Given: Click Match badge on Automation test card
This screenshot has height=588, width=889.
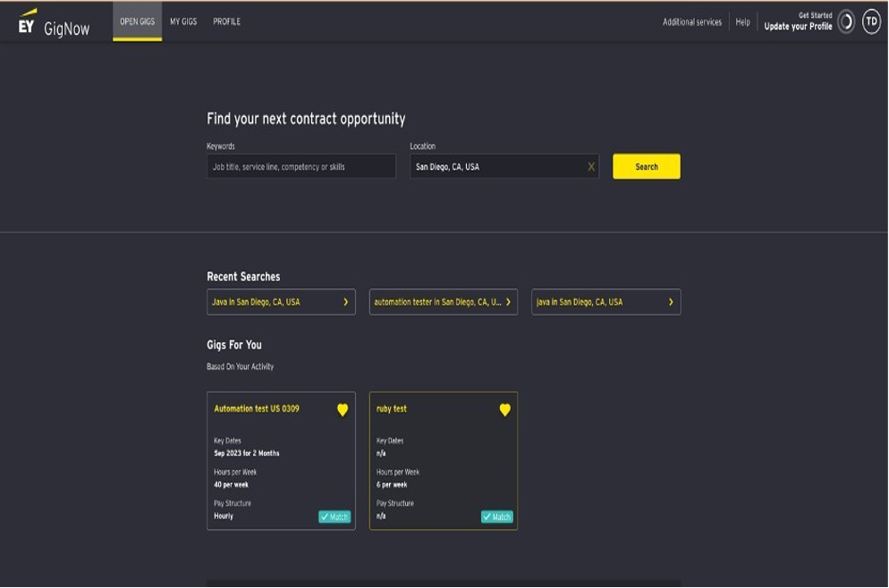Looking at the screenshot, I should click(334, 517).
